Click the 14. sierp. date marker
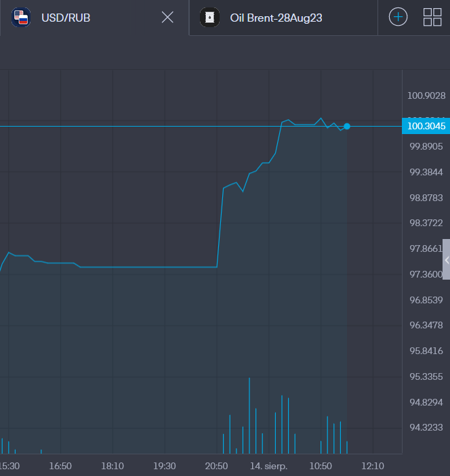Viewport: 450px width, 476px height. [268, 466]
